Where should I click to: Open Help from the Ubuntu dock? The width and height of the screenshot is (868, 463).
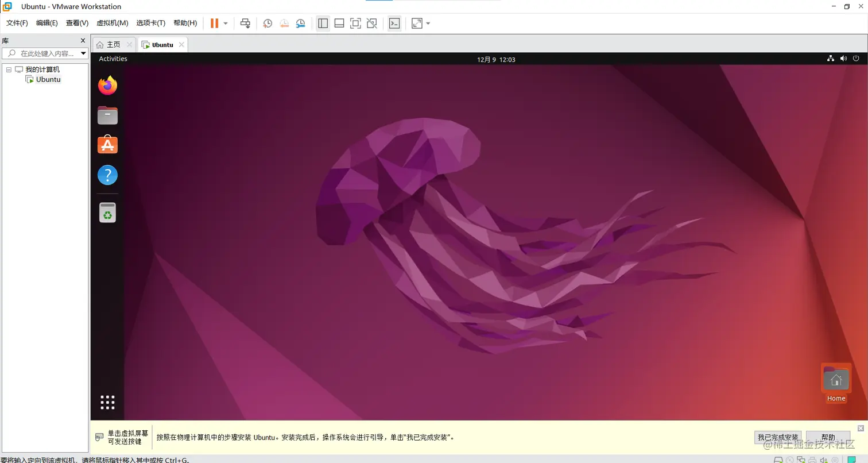coord(107,175)
